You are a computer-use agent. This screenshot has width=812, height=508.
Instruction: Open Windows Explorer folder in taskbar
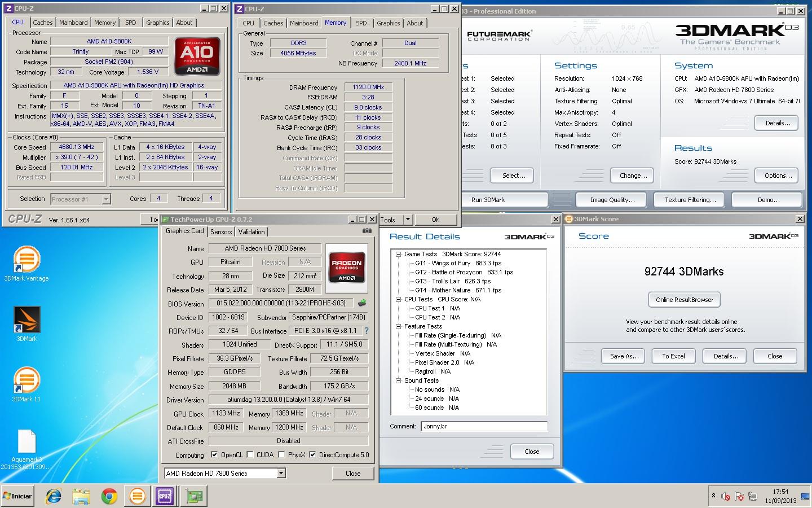(x=81, y=496)
